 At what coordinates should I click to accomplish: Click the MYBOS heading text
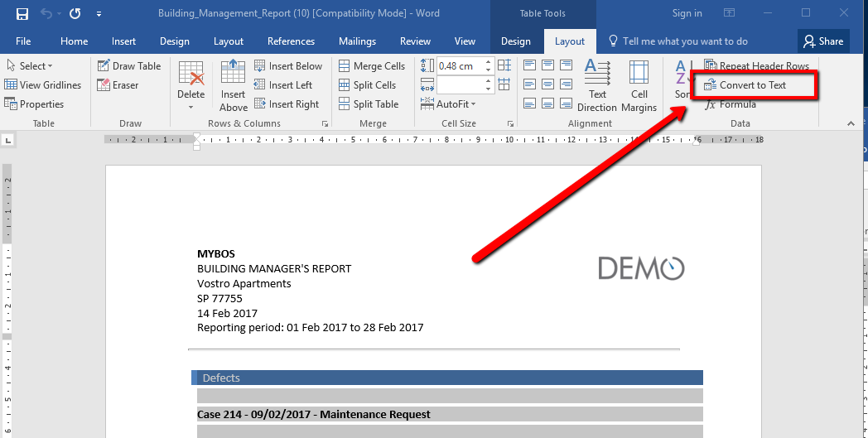pyautogui.click(x=216, y=253)
